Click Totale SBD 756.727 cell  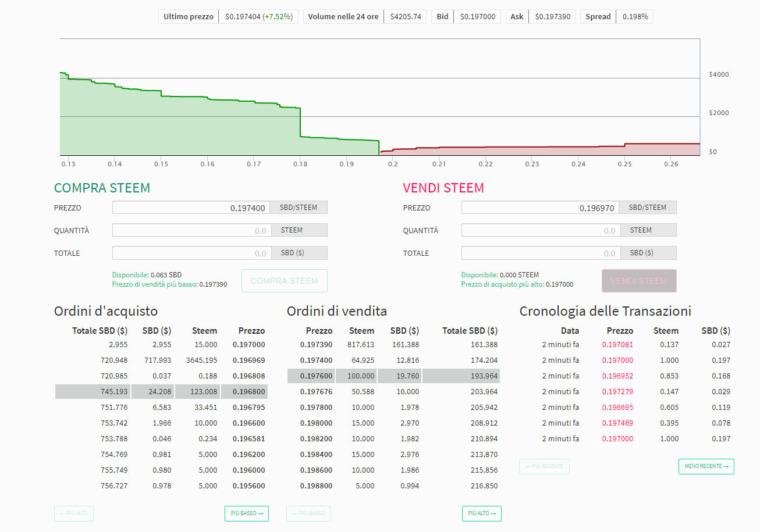tap(113, 485)
